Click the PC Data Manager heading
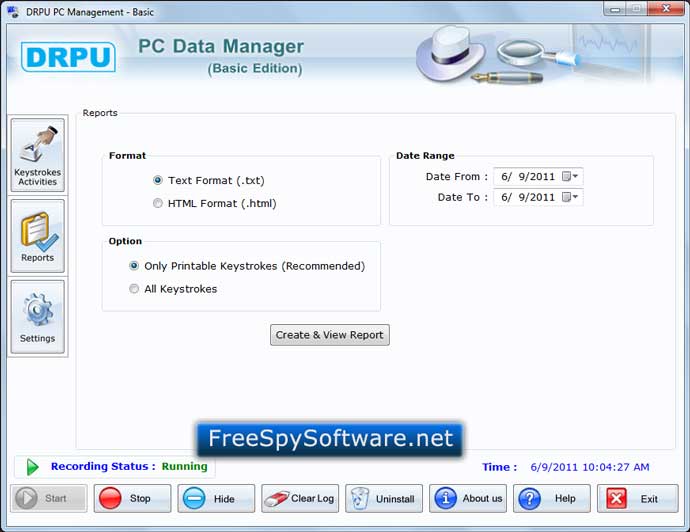The width and height of the screenshot is (690, 532). pos(221,46)
